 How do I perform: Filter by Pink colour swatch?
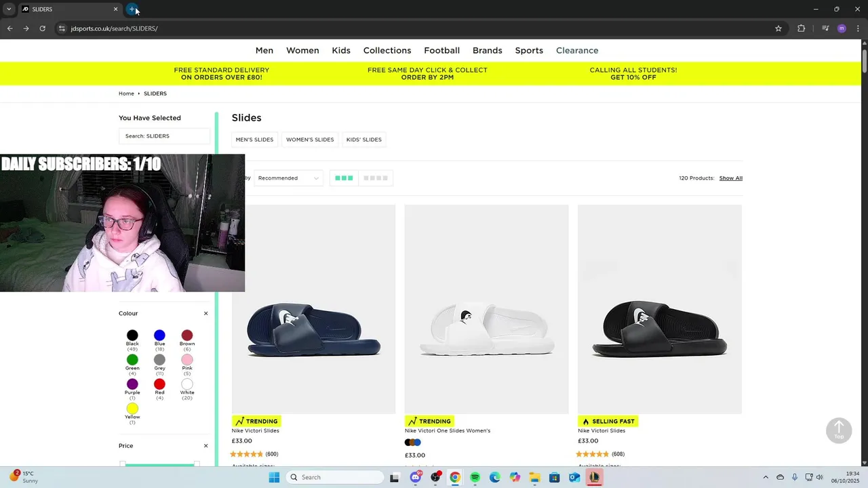[187, 360]
